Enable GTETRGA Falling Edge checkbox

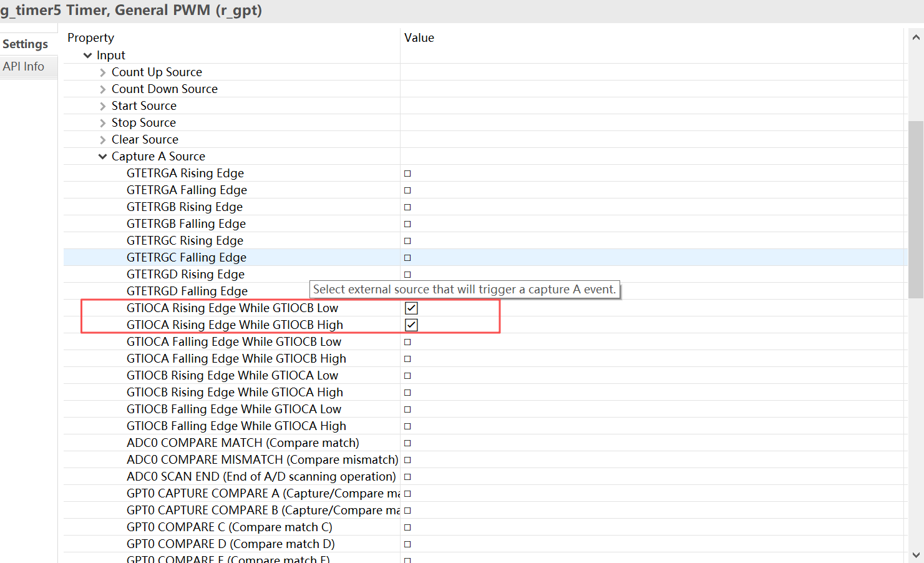(x=407, y=190)
